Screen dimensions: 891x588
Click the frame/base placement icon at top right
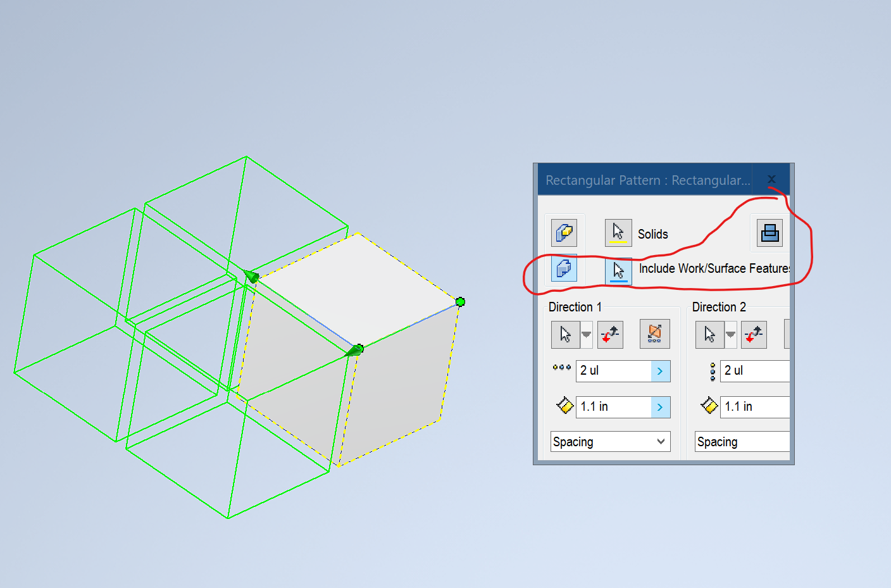tap(769, 233)
